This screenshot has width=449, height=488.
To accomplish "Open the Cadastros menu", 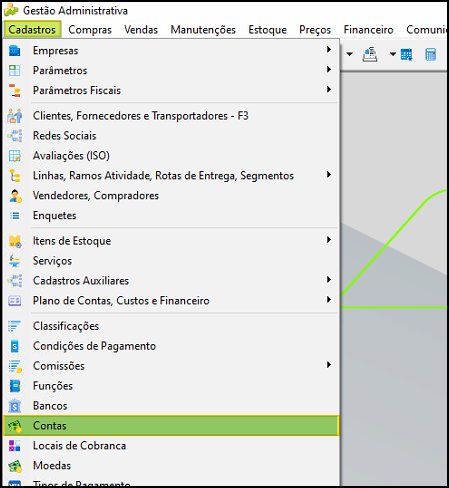I will [32, 30].
